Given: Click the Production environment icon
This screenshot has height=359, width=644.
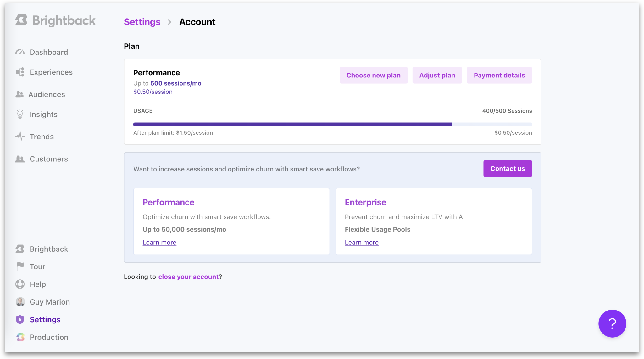Looking at the screenshot, I should [x=20, y=337].
